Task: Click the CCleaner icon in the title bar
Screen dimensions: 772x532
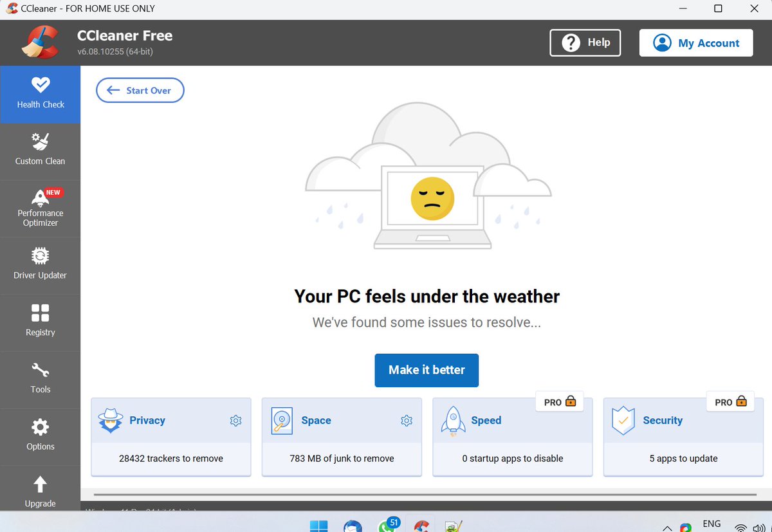Action: point(11,9)
